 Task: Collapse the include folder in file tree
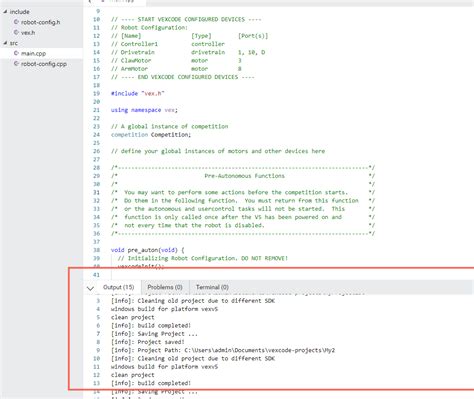pos(5,12)
